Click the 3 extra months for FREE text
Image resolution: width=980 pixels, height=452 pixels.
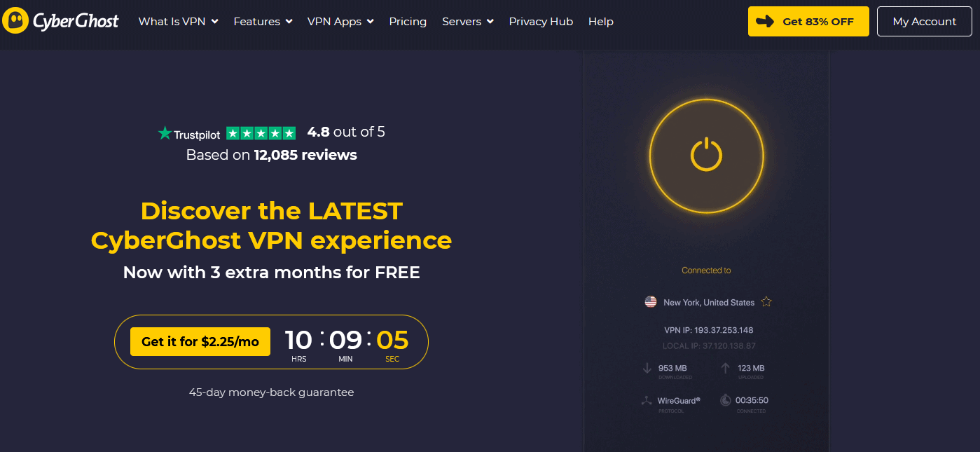tap(272, 273)
